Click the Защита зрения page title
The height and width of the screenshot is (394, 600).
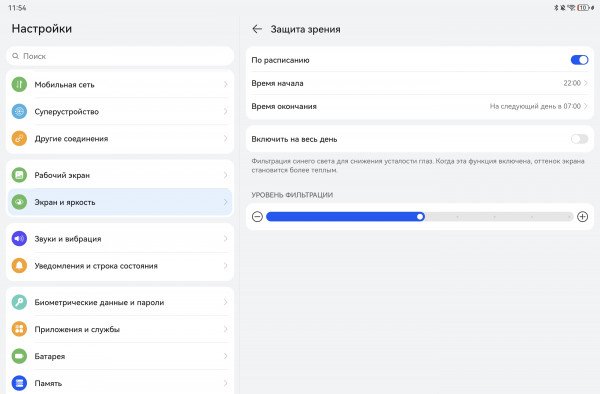[x=305, y=29]
